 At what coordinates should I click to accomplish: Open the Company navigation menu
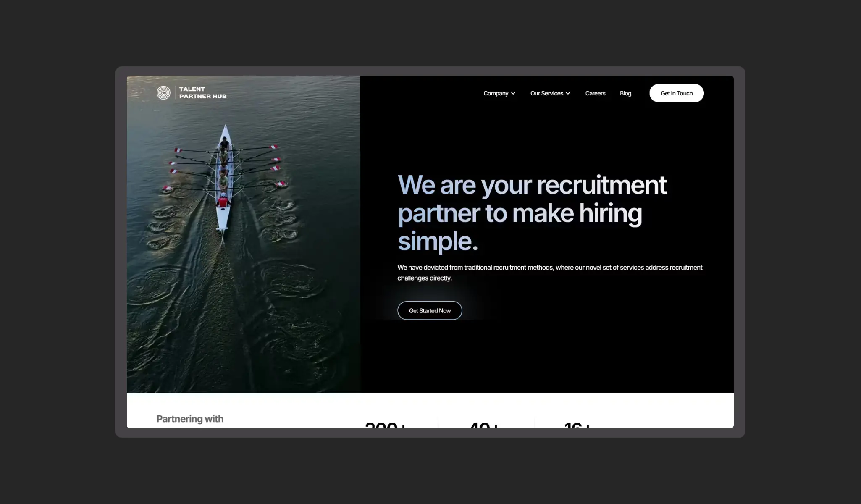[496, 93]
